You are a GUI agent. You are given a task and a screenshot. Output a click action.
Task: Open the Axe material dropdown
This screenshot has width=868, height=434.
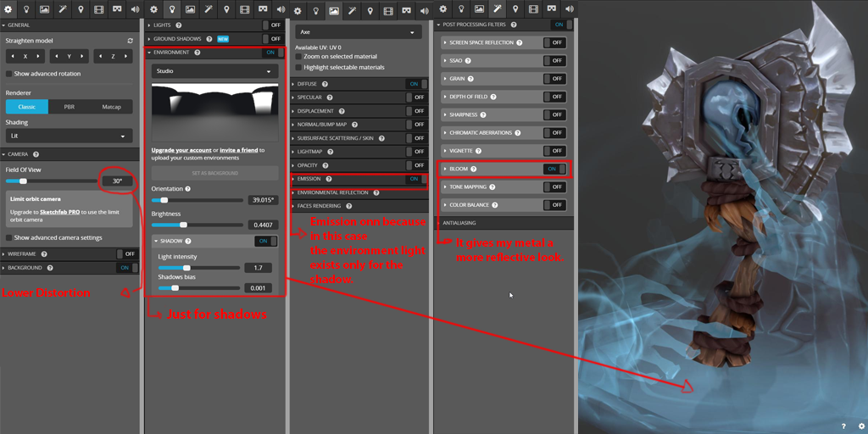358,32
